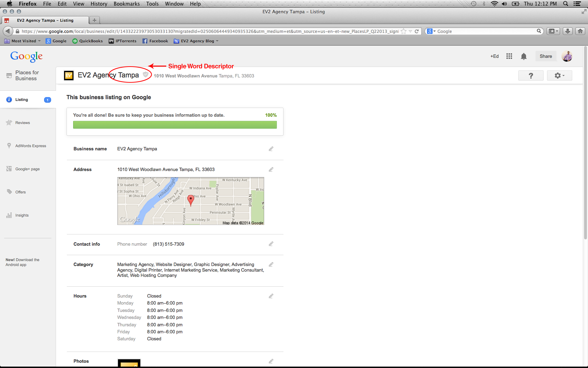Click the Firefox home icon
This screenshot has width=588, height=368.
[x=580, y=31]
